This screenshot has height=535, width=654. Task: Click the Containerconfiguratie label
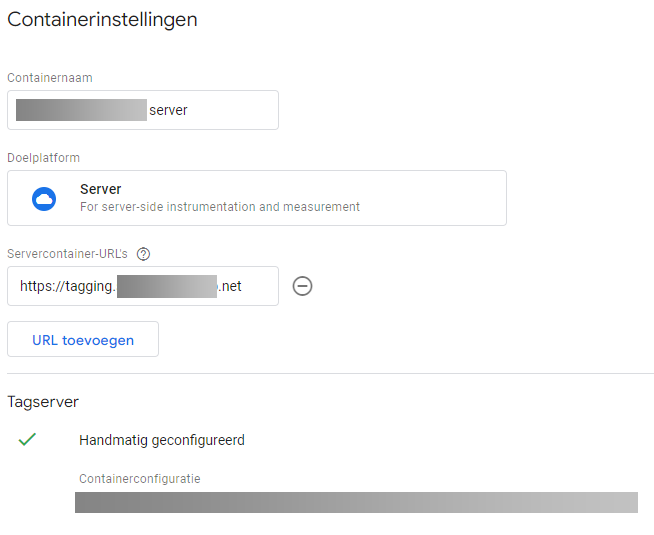pos(139,479)
